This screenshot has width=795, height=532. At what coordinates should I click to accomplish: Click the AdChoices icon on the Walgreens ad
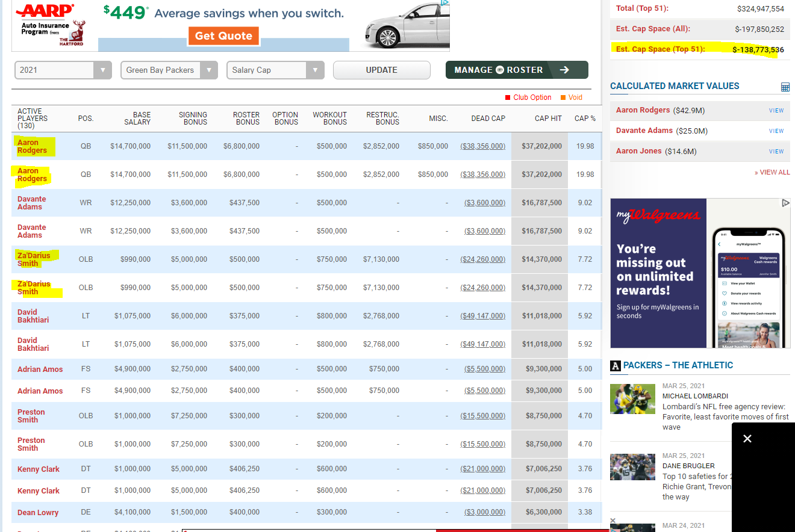[785, 203]
